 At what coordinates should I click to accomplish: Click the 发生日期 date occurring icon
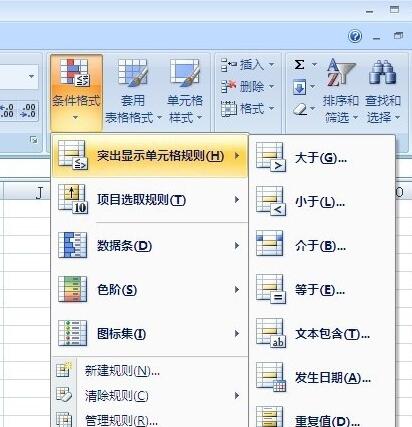pyautogui.click(x=271, y=377)
